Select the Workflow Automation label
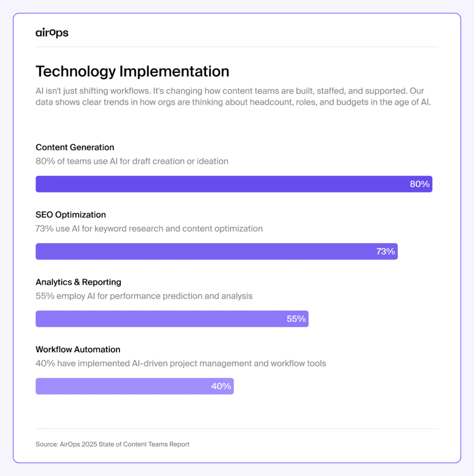This screenshot has height=476, width=474. [78, 350]
